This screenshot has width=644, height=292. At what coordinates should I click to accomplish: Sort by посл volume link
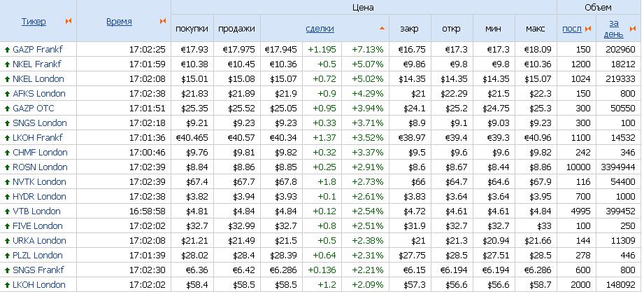click(x=571, y=29)
